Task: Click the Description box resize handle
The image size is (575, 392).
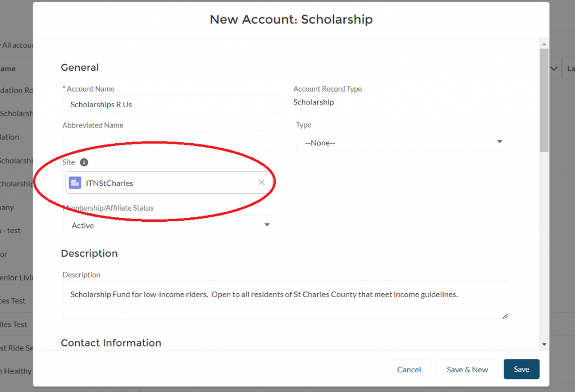Action: pyautogui.click(x=505, y=316)
